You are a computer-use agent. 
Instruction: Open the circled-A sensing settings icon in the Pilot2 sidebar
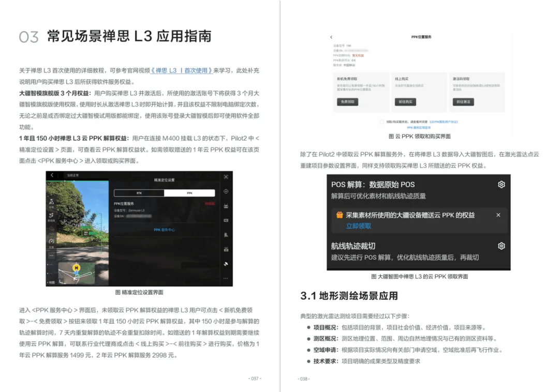(x=226, y=191)
